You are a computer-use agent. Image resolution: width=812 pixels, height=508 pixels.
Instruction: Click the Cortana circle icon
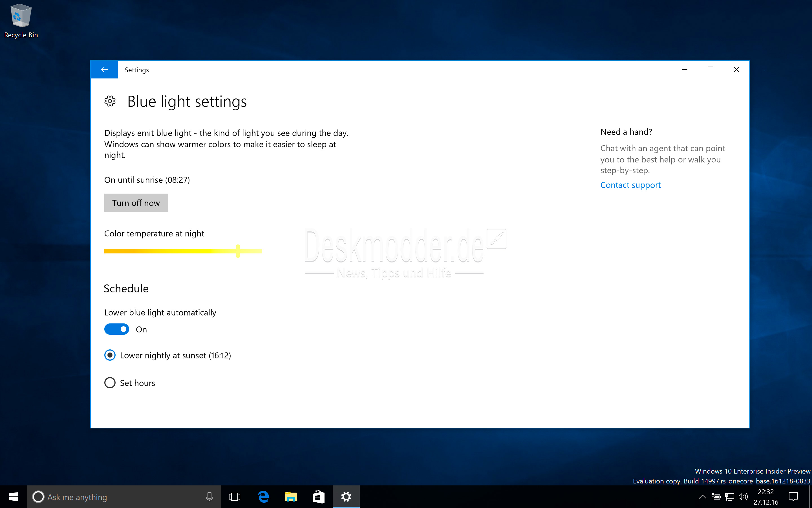pos(38,497)
